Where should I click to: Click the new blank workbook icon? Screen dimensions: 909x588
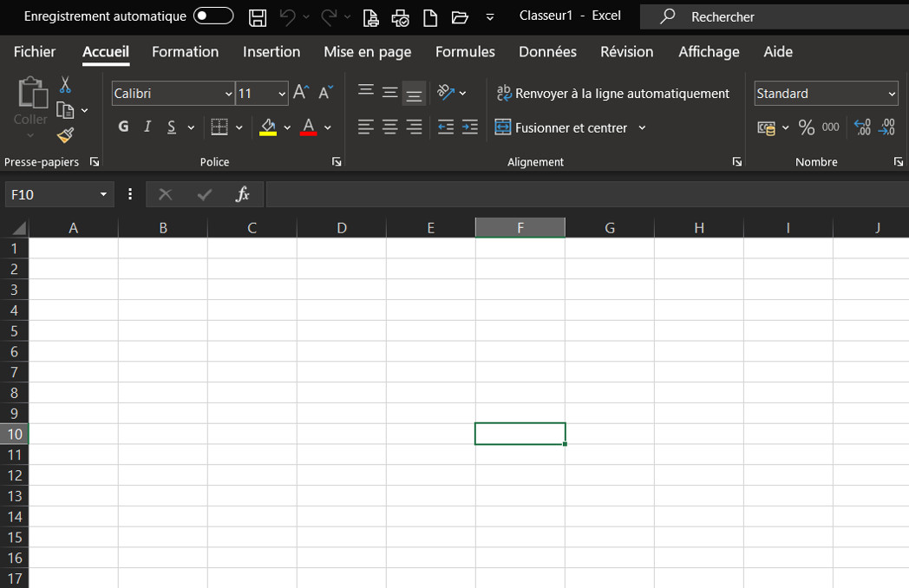(430, 17)
